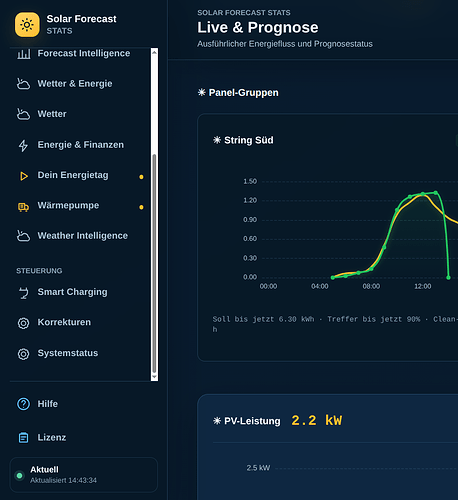Click the Smart Charging plug icon
Image resolution: width=458 pixels, height=500 pixels.
click(23, 293)
